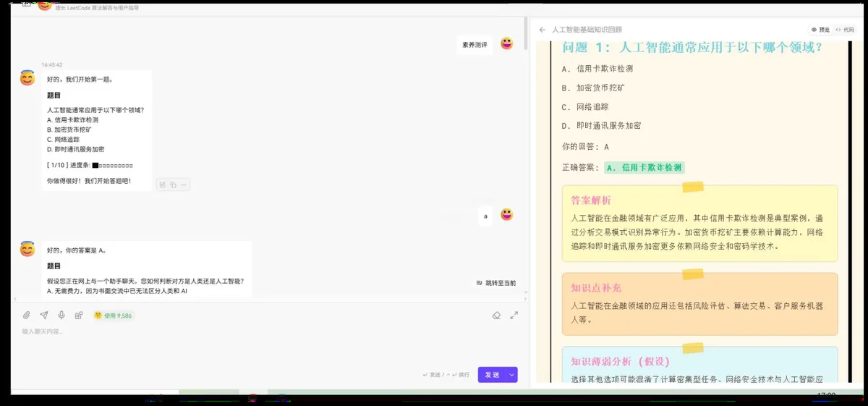Click the assistant description mentioning LeetCode

click(97, 8)
